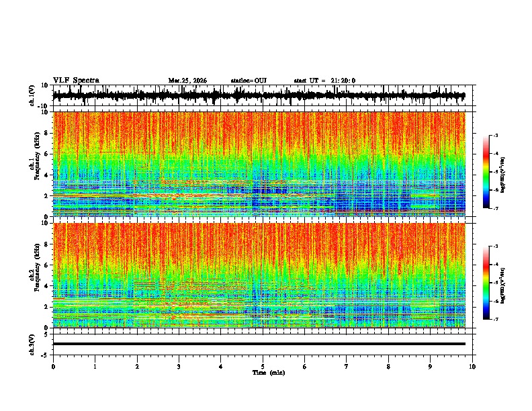Click the ch.1 spectrogram color scale bar

486,172
